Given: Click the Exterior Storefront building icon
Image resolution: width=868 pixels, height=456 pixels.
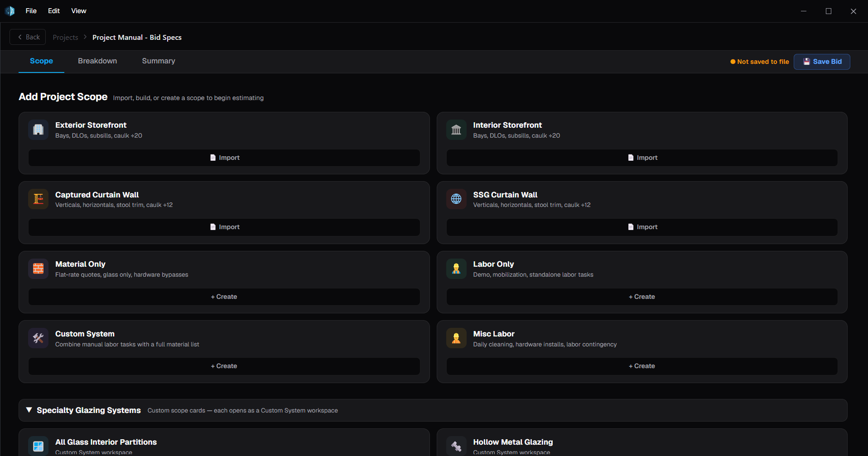Looking at the screenshot, I should coord(39,130).
